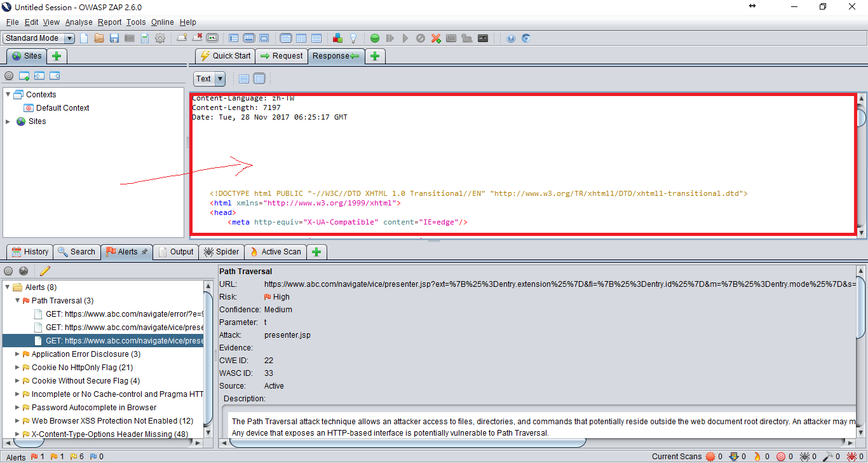Open the New Session icon

83,38
